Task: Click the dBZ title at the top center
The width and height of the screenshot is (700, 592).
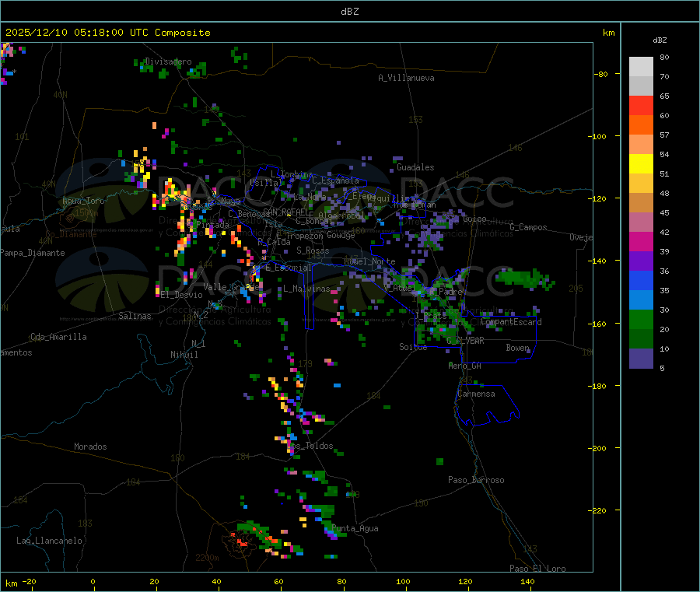Action: [x=349, y=12]
